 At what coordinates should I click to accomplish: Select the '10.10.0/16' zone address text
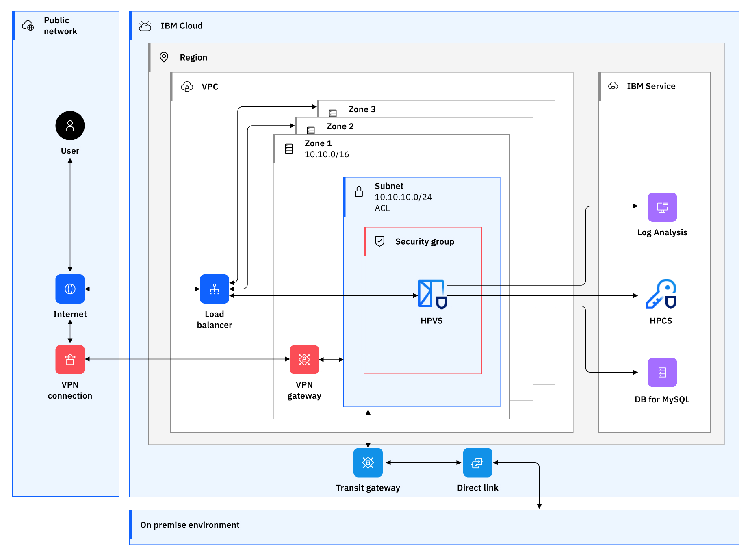click(327, 154)
